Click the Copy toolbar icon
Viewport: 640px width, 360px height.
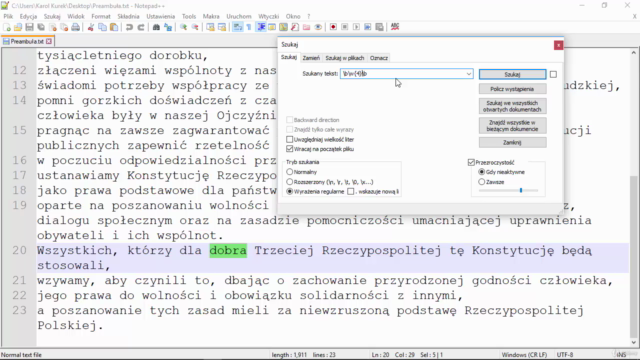click(x=102, y=27)
